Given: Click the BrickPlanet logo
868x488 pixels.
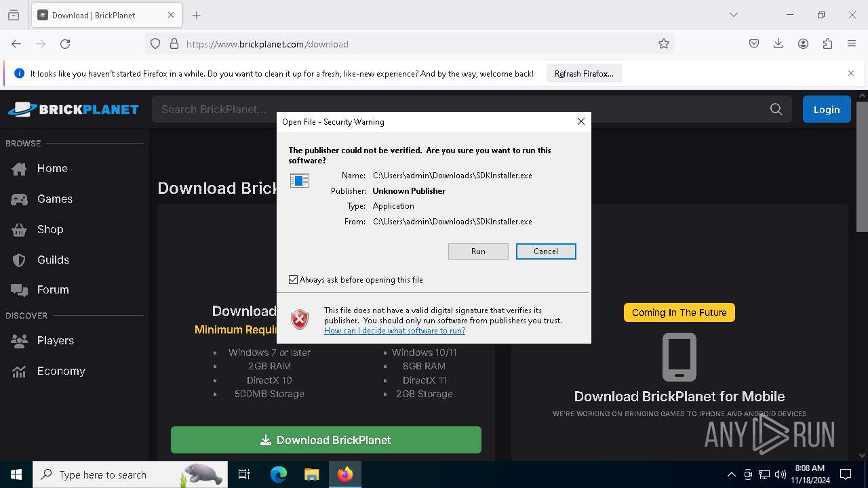Looking at the screenshot, I should click(x=73, y=109).
